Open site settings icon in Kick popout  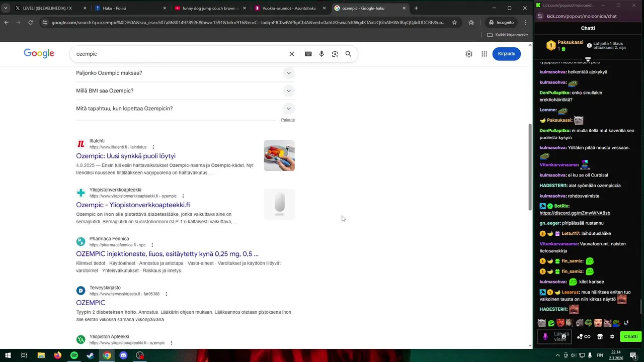tap(540, 16)
